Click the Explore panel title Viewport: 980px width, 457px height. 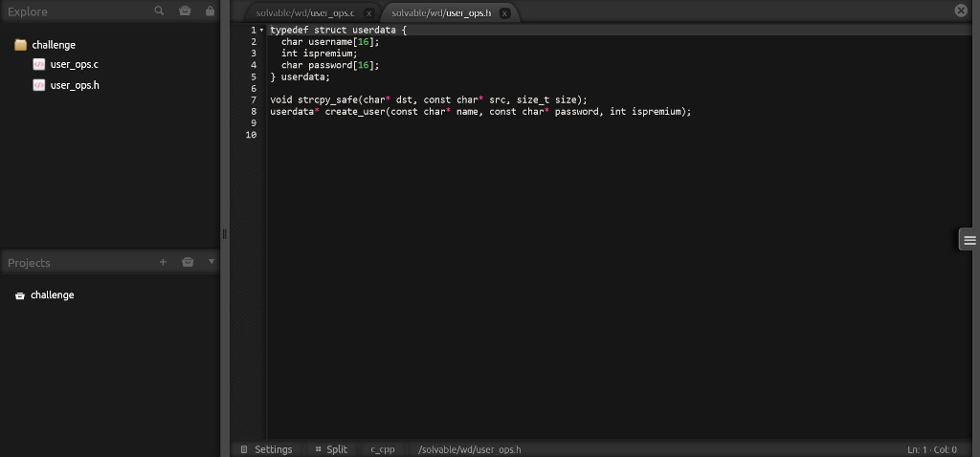pyautogui.click(x=28, y=11)
